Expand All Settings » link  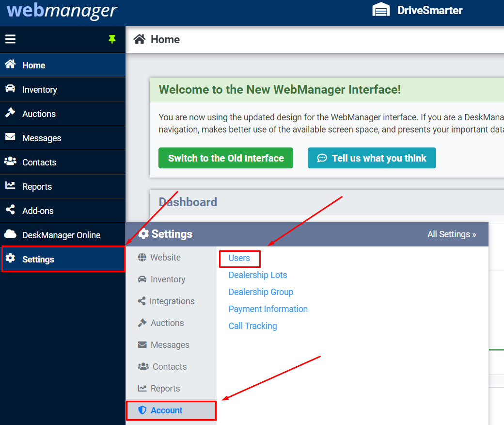[452, 234]
